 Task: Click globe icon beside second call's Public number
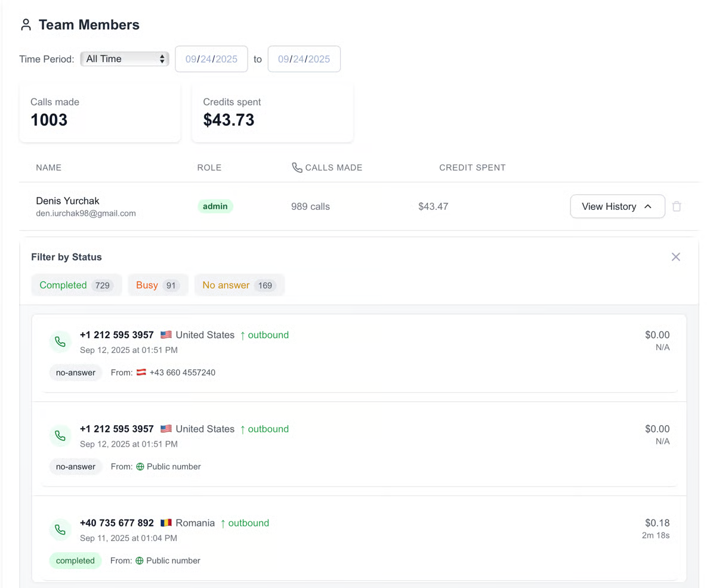pos(140,467)
